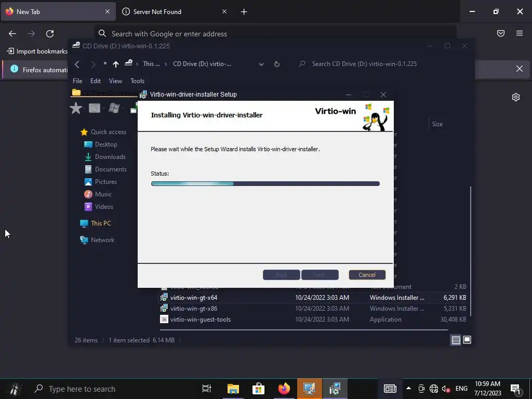Open the Firefox hamburger menu
This screenshot has height=399, width=532.
(x=520, y=33)
